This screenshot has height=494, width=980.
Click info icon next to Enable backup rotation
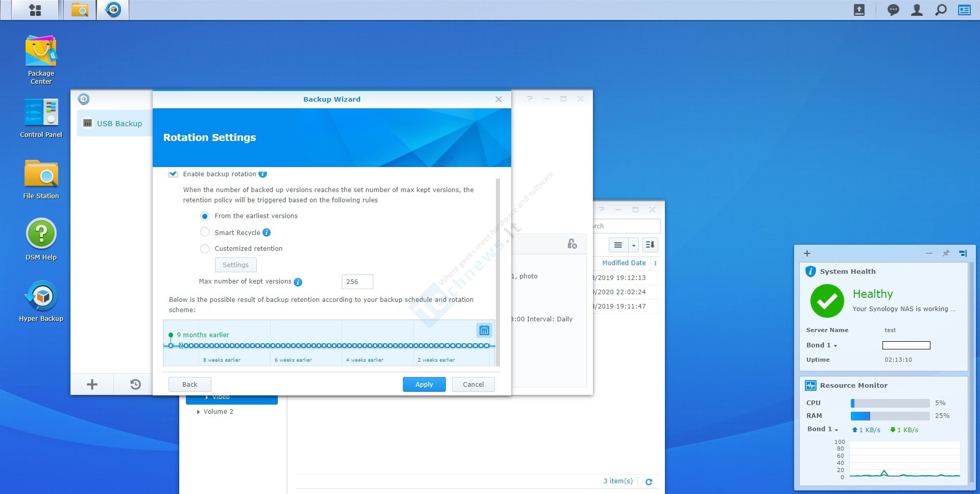262,174
